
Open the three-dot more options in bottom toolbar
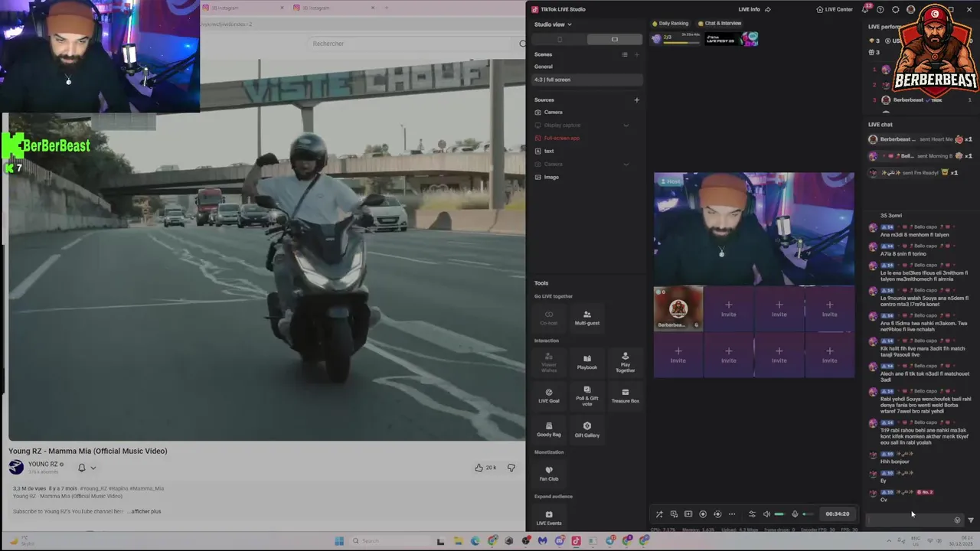(x=732, y=514)
